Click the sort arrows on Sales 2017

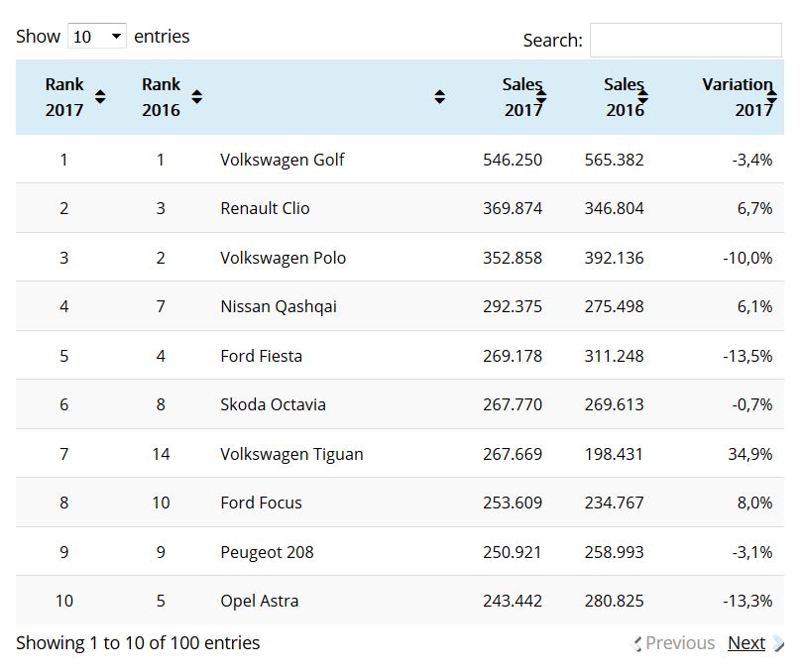(x=541, y=97)
